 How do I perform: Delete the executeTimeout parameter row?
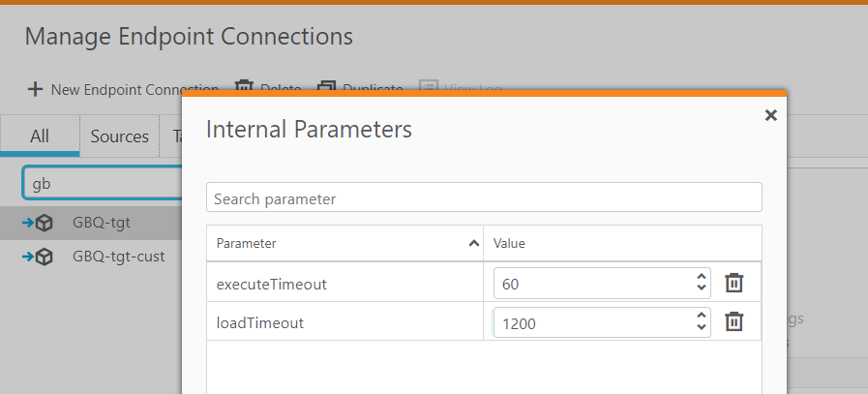coord(734,284)
